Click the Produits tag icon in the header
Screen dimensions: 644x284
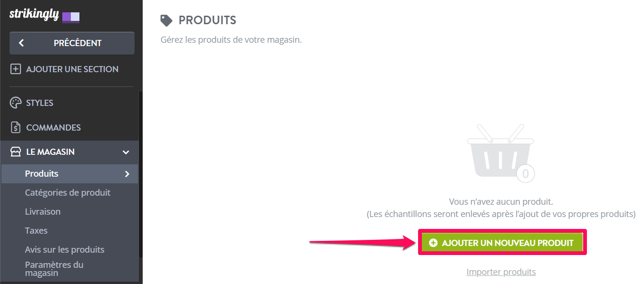(166, 20)
